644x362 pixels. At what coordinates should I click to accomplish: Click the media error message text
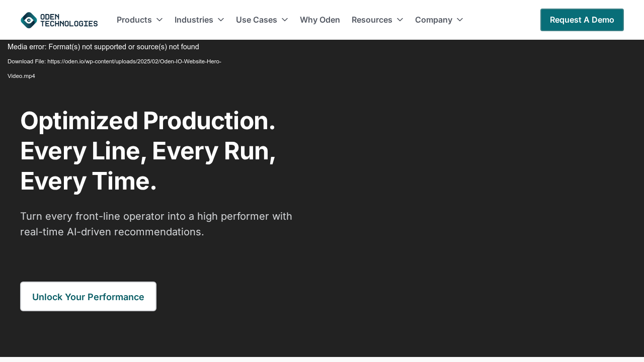tap(103, 46)
